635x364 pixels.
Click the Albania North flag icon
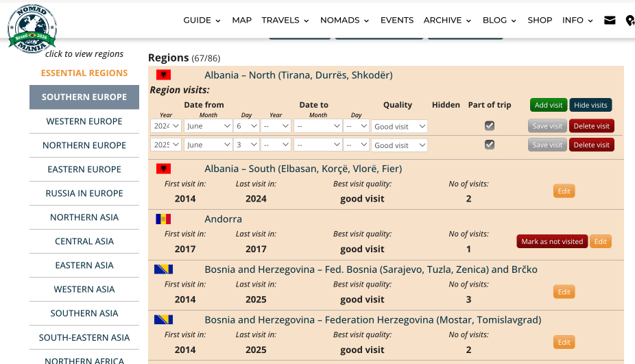(x=163, y=75)
